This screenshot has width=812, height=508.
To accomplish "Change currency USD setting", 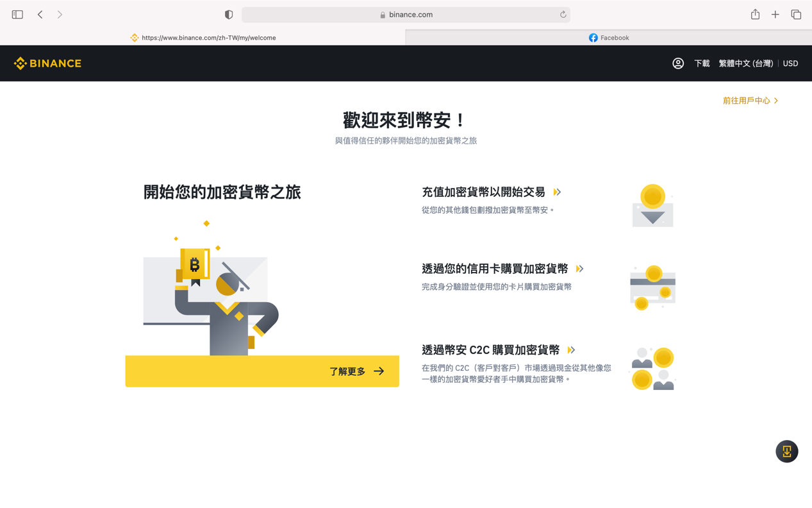I will click(791, 63).
